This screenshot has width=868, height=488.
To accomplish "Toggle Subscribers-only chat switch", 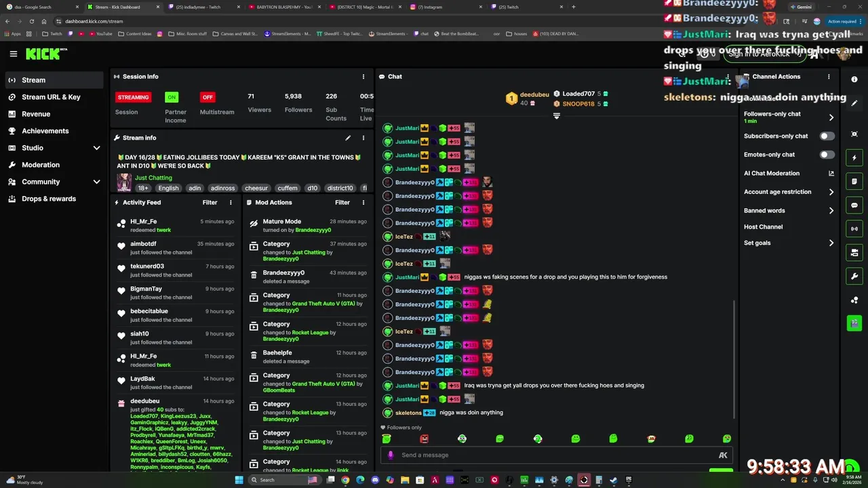I will 827,136.
